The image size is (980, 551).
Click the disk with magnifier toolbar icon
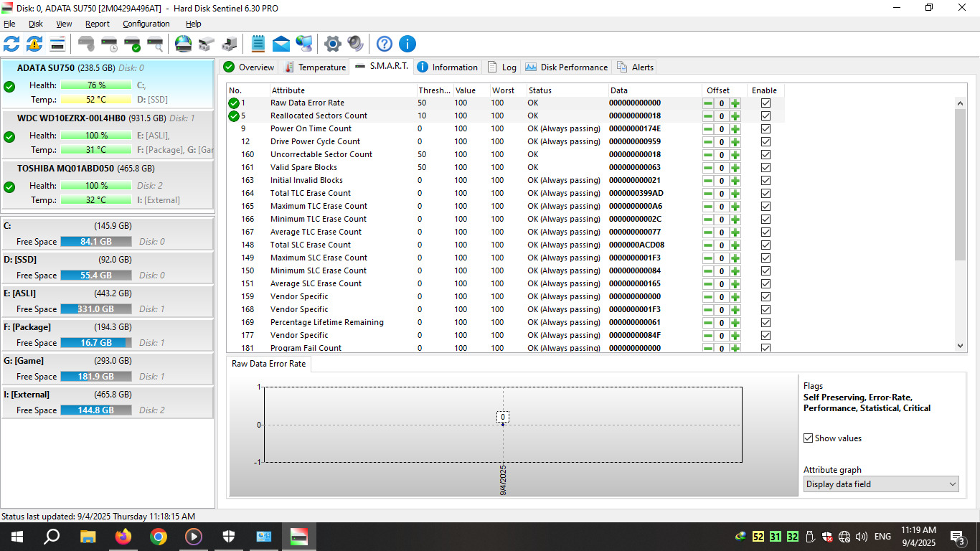click(x=155, y=44)
